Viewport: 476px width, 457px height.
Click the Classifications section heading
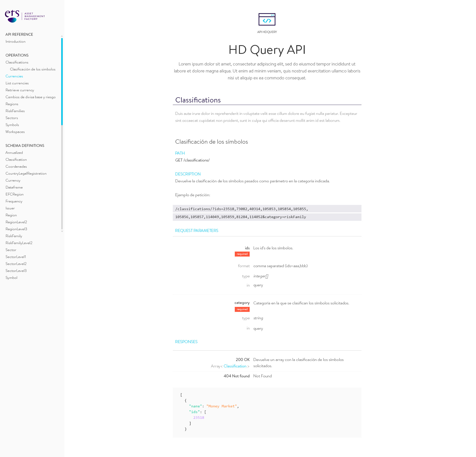(198, 100)
